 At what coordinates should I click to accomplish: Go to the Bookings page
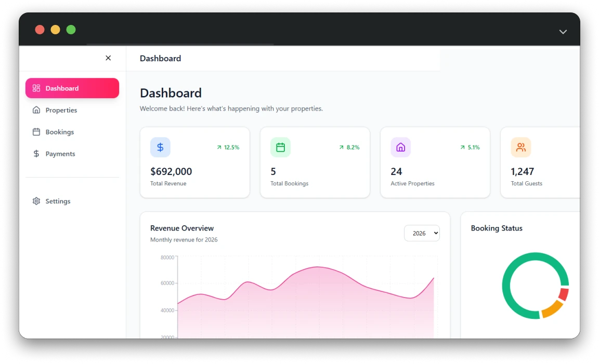59,132
